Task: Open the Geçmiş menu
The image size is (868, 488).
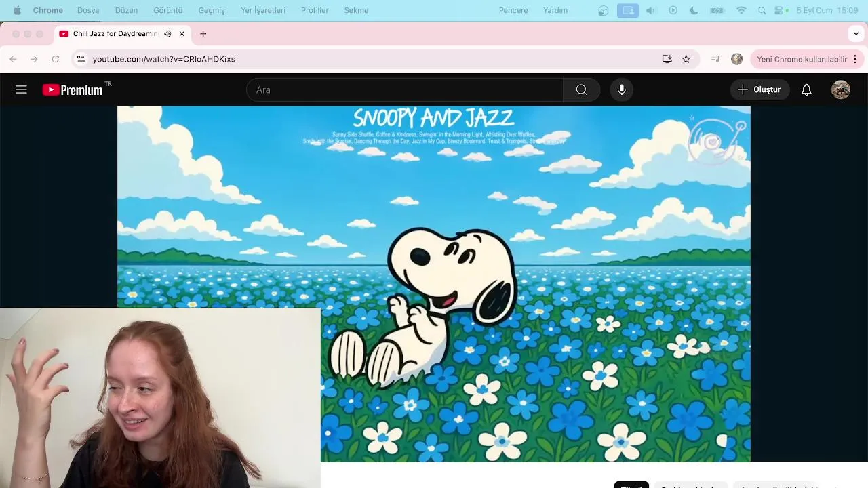Action: click(x=212, y=10)
